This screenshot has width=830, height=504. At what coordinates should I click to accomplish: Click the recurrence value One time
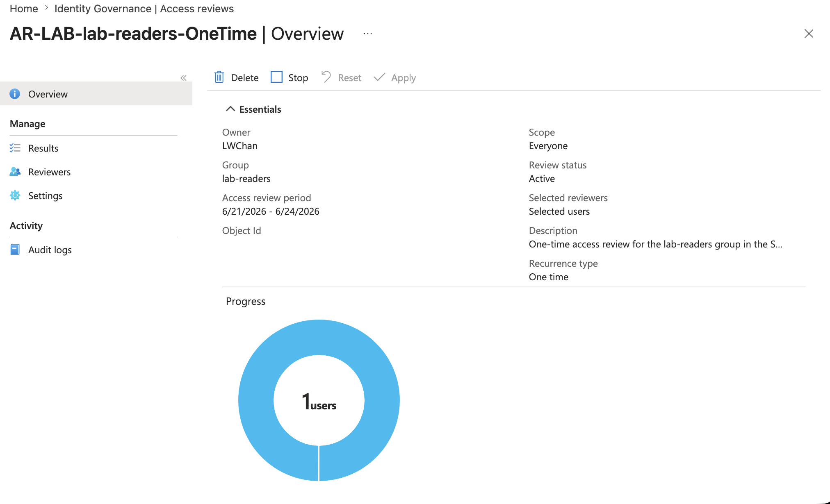point(549,277)
